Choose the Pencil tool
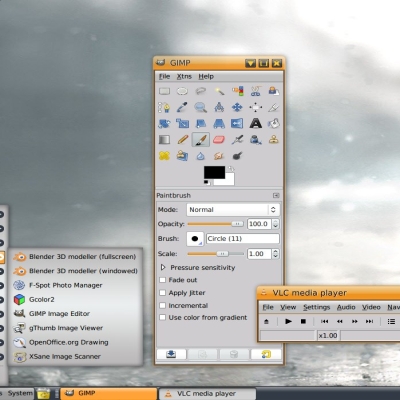Viewport: 400px width, 400px height. 183,139
